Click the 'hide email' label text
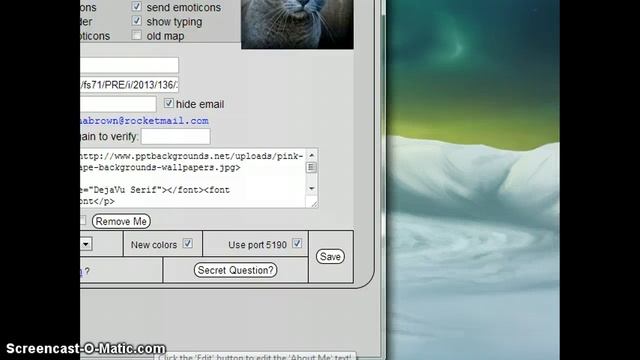 200,104
